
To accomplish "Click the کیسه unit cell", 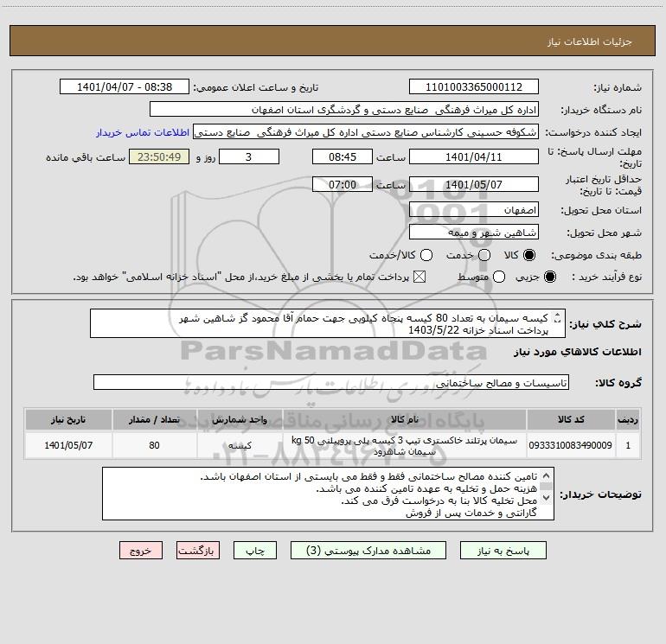I will pos(240,445).
